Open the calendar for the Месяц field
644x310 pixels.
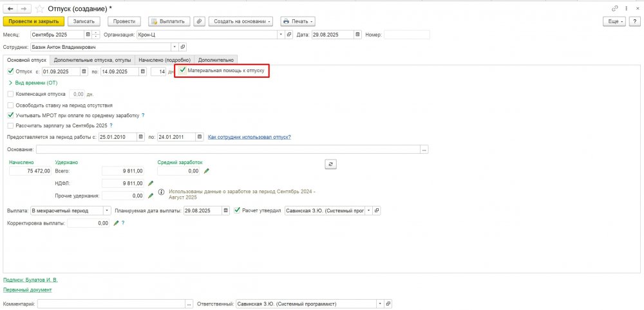[x=88, y=35]
